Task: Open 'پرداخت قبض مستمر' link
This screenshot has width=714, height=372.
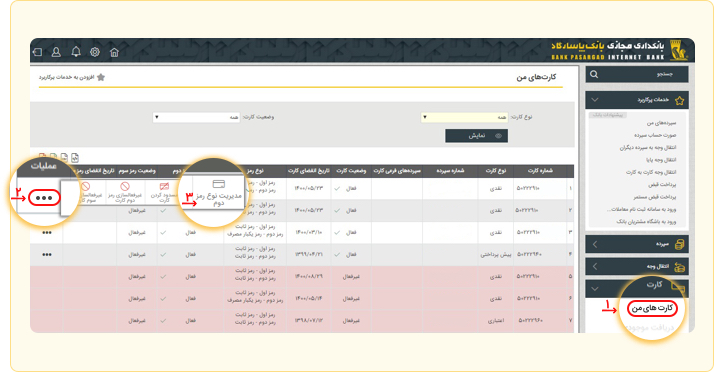Action: click(x=654, y=197)
